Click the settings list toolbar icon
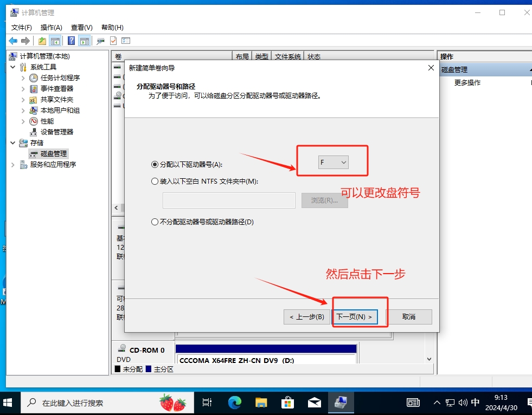Screen dimensions: 532x415 pyautogui.click(x=126, y=41)
